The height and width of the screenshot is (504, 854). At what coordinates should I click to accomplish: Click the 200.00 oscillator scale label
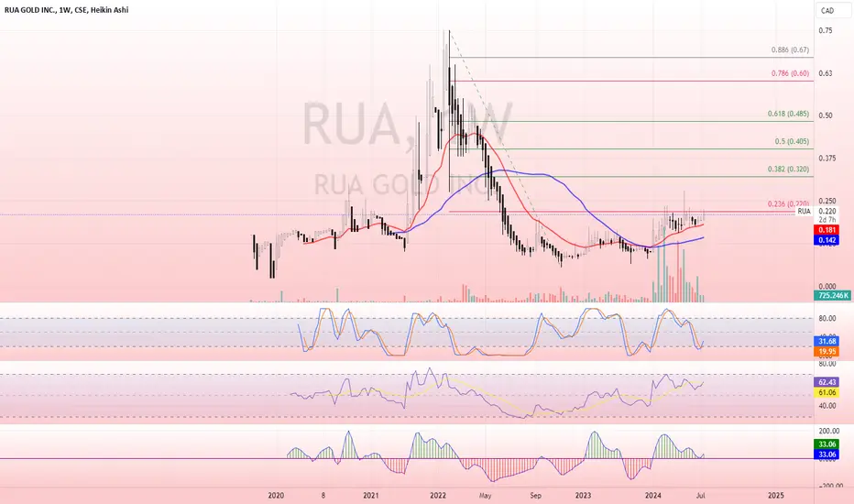828,431
